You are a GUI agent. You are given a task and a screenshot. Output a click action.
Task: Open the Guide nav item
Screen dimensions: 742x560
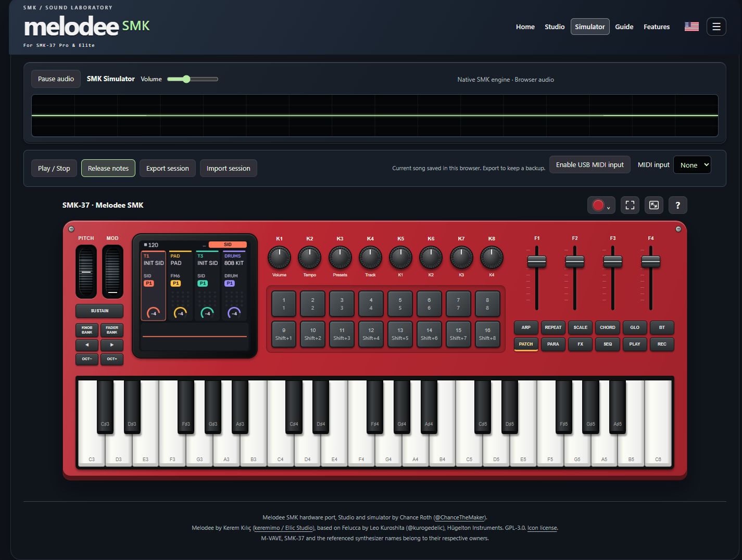(x=624, y=27)
